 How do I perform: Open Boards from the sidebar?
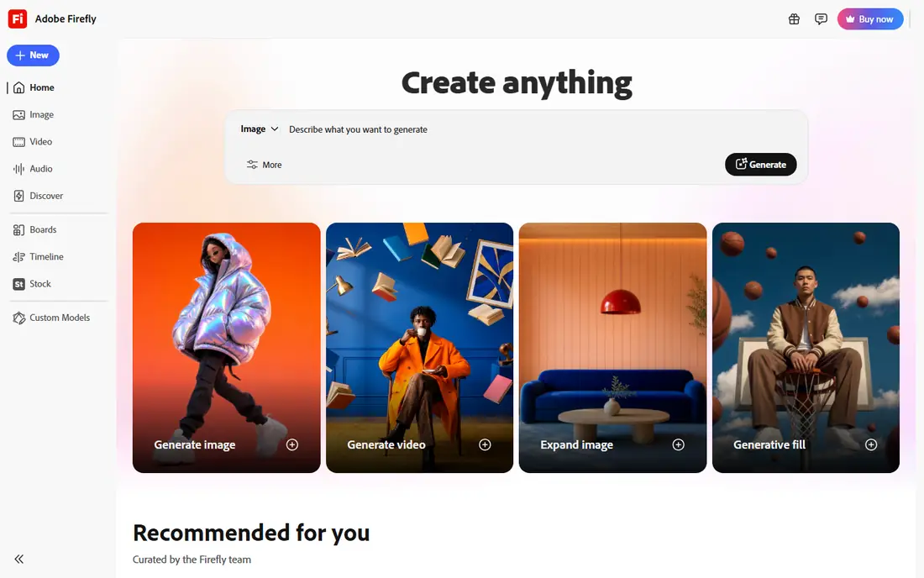click(x=43, y=230)
